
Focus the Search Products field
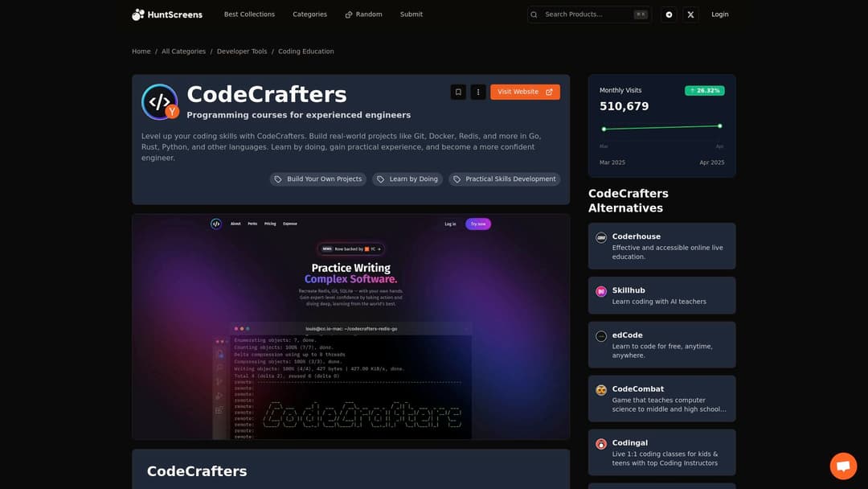(589, 14)
